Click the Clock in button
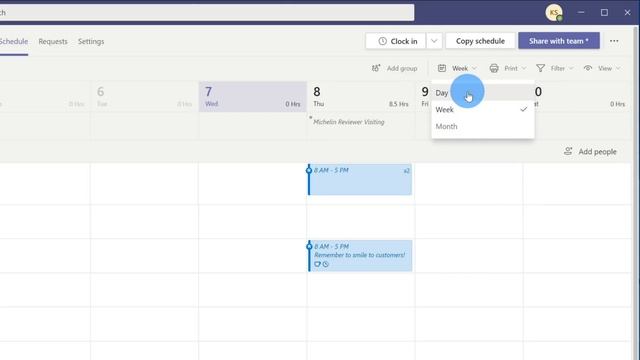This screenshot has height=360, width=640. (x=396, y=41)
